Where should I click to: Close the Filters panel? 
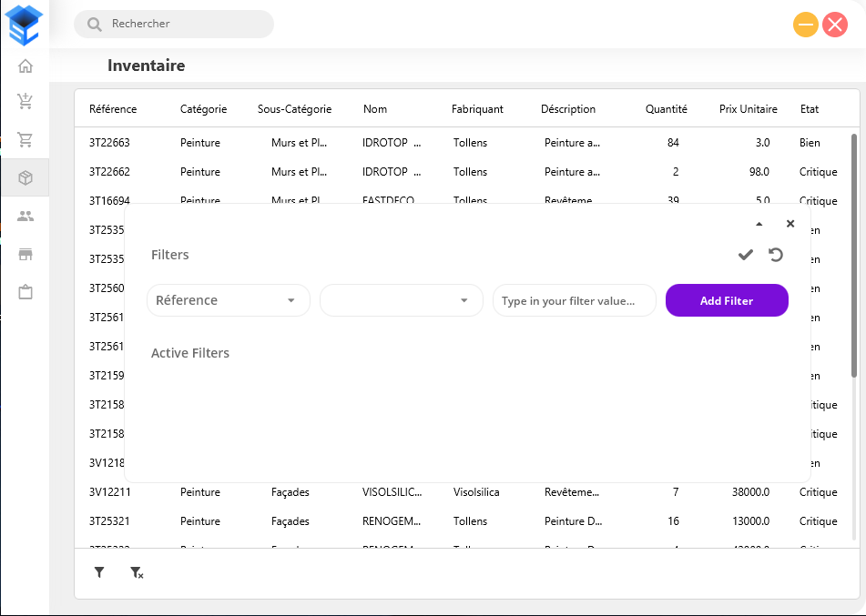pyautogui.click(x=790, y=224)
